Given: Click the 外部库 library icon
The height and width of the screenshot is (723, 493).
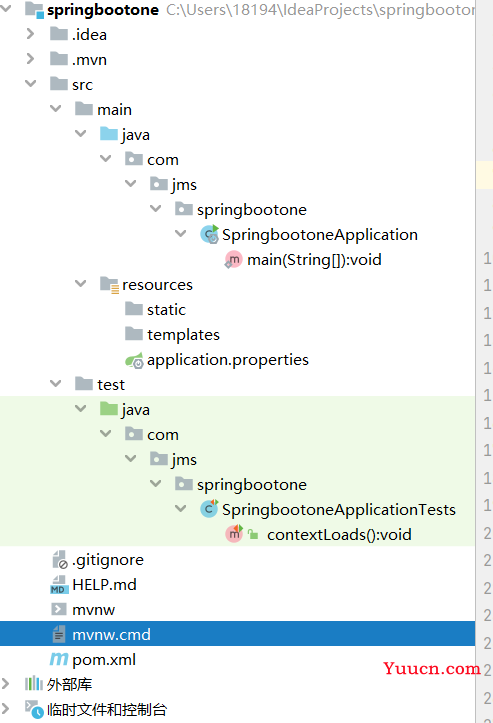Looking at the screenshot, I should [34, 683].
